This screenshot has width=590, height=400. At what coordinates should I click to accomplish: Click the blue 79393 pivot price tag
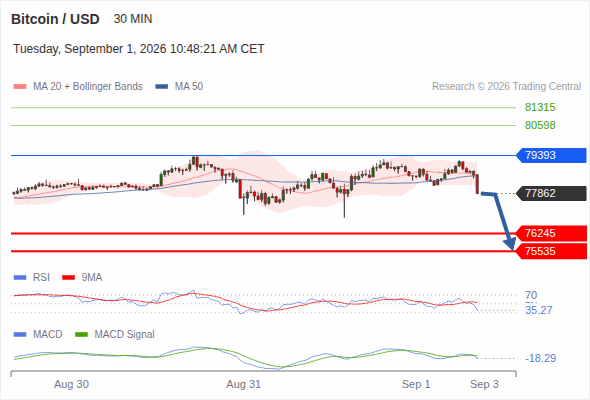551,155
